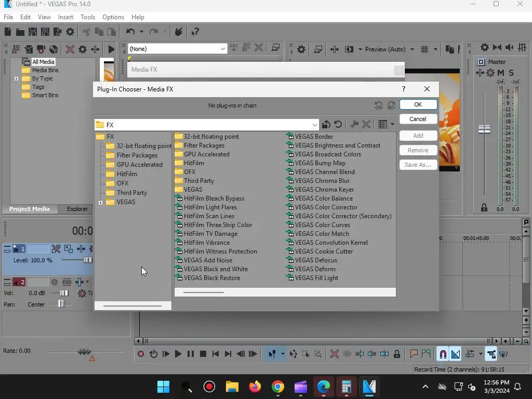Click Refresh icon in Plug-In Chooser
The height and width of the screenshot is (399, 532).
338,125
